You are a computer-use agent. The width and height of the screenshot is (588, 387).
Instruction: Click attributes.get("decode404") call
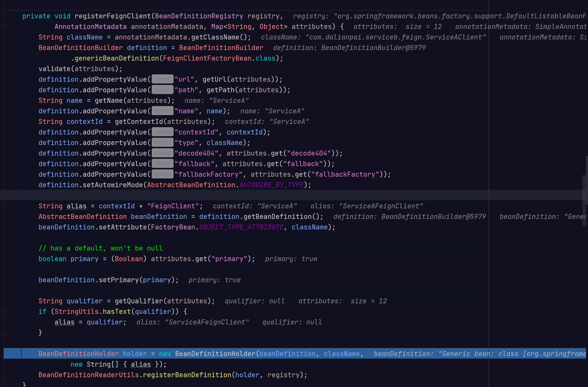click(x=281, y=153)
